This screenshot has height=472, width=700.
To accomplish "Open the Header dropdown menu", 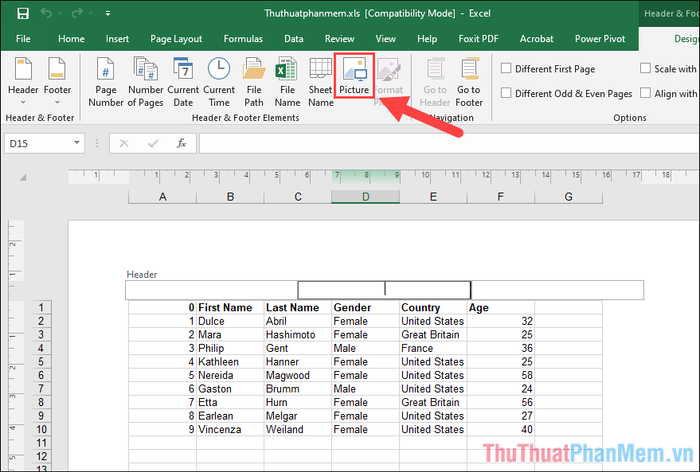I will [23, 81].
